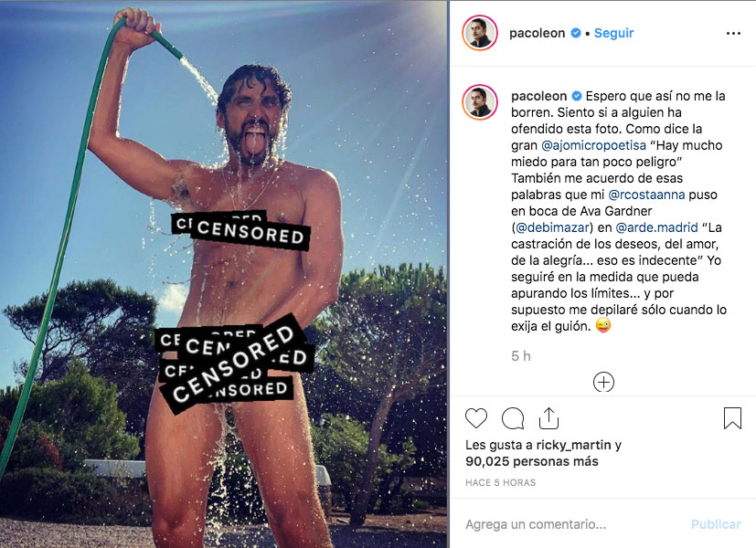Open pacoleon profile picture in the header
The height and width of the screenshot is (548, 756).
pyautogui.click(x=480, y=33)
